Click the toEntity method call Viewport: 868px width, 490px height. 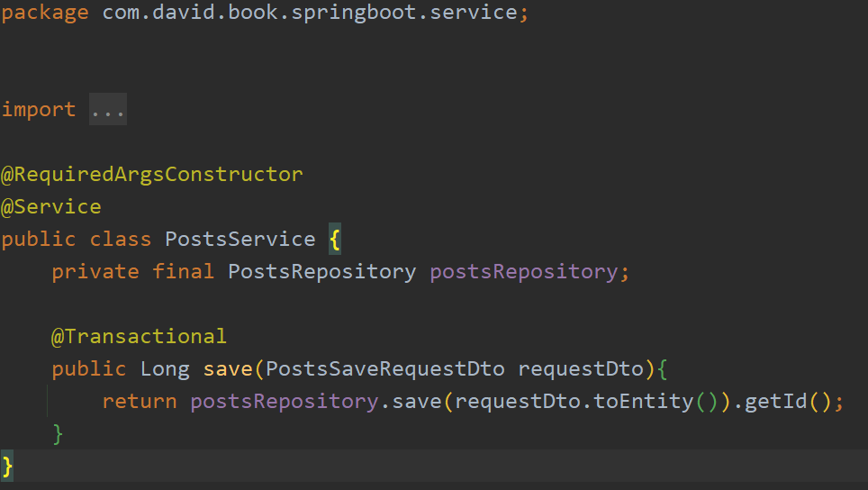point(643,401)
